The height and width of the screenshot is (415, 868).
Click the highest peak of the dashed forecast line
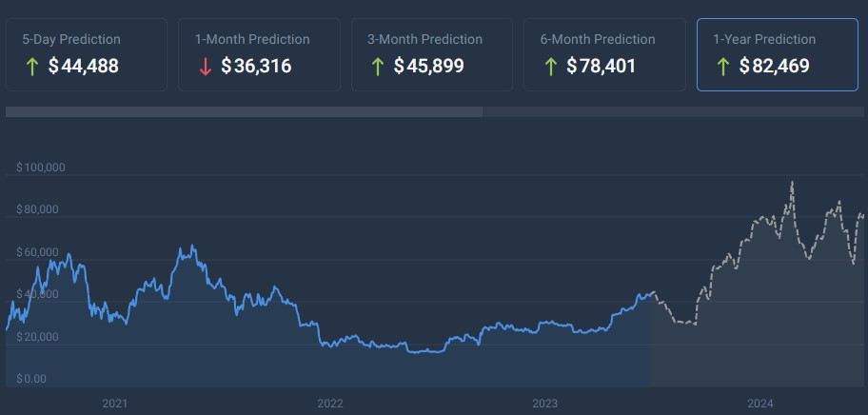click(x=792, y=182)
